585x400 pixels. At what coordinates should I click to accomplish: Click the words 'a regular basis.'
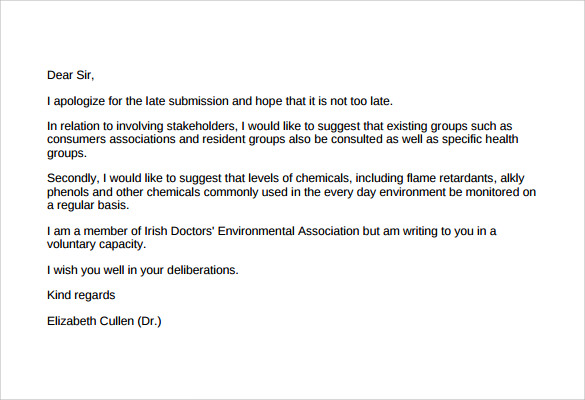pos(88,205)
